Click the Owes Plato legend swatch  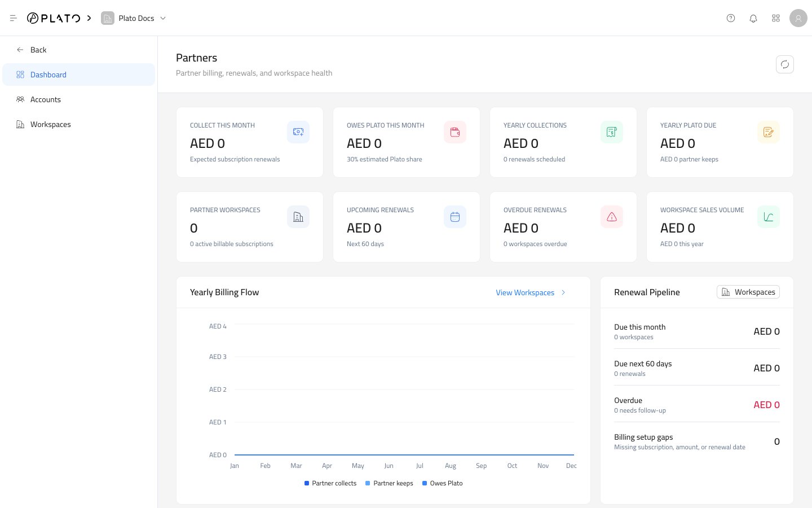pyautogui.click(x=425, y=483)
